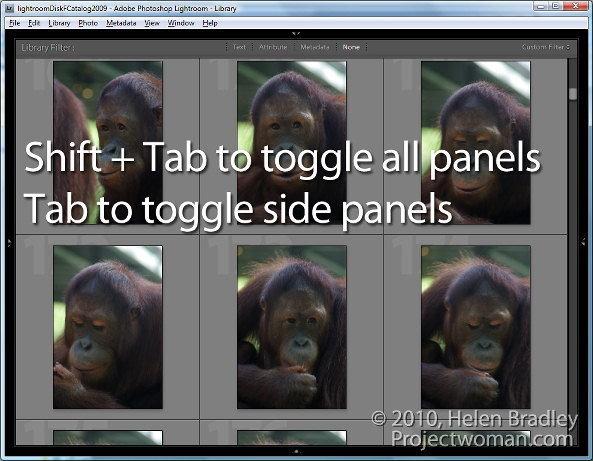Reveal the bottom filmstrip panel arrow
The height and width of the screenshot is (461, 593).
click(296, 451)
